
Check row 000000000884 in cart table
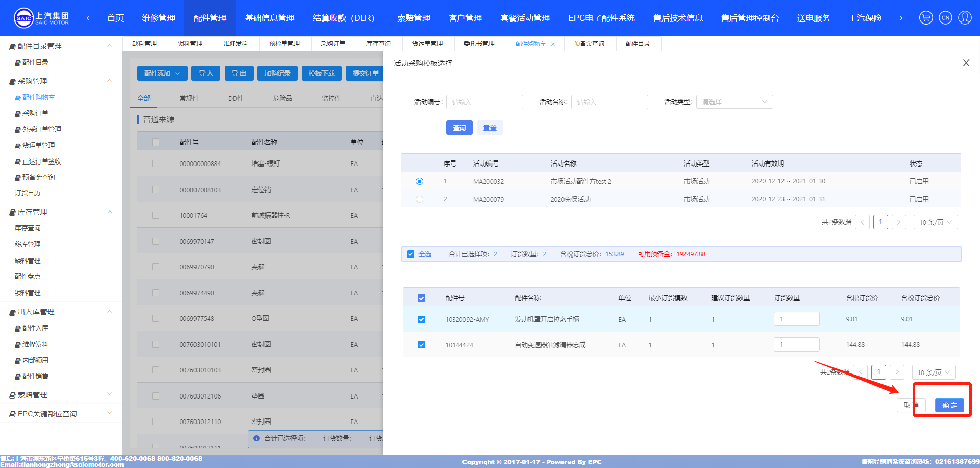click(156, 163)
